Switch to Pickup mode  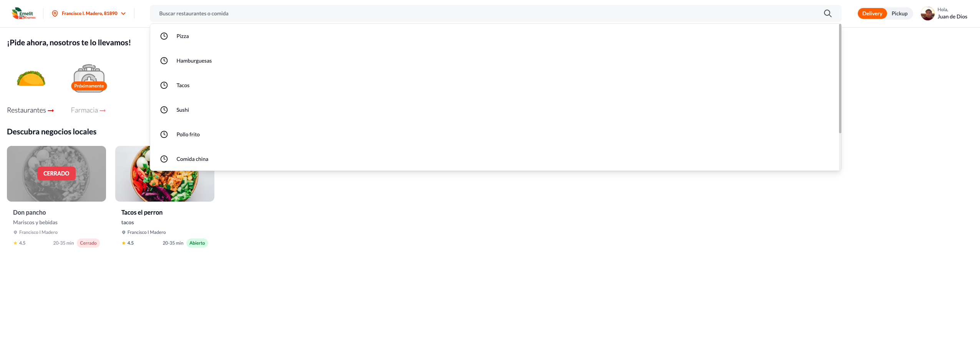pyautogui.click(x=899, y=13)
